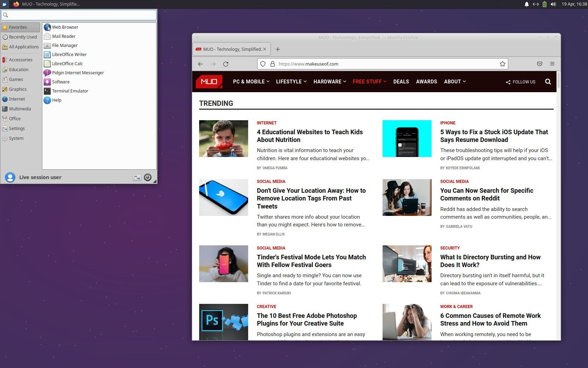This screenshot has width=588, height=368.
Task: Expand the PC & MOBILE dropdown
Action: [251, 82]
